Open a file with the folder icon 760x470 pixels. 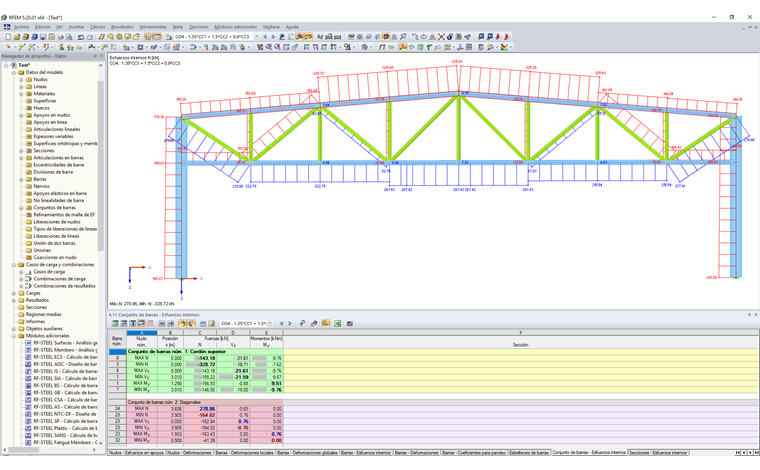point(17,37)
